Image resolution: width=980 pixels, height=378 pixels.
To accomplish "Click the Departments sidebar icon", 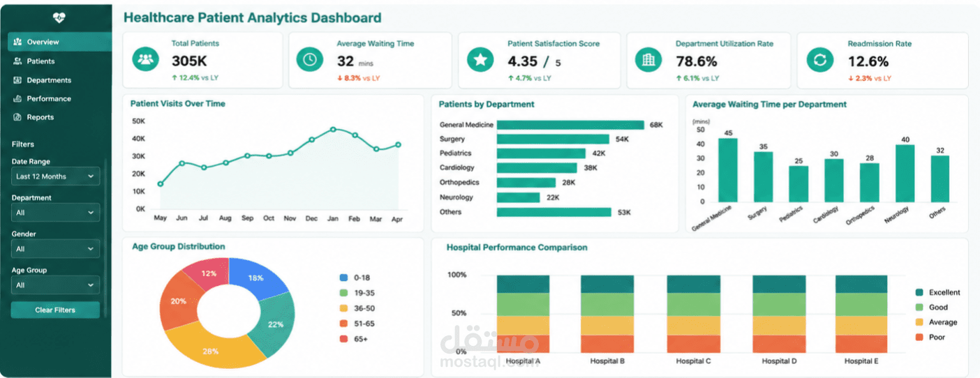I will click(x=18, y=80).
